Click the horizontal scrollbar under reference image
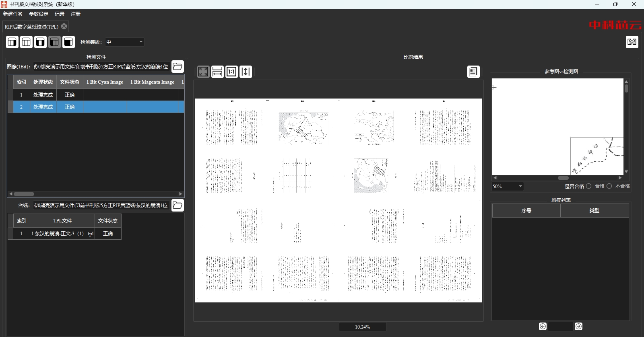644x337 pixels. tap(563, 178)
